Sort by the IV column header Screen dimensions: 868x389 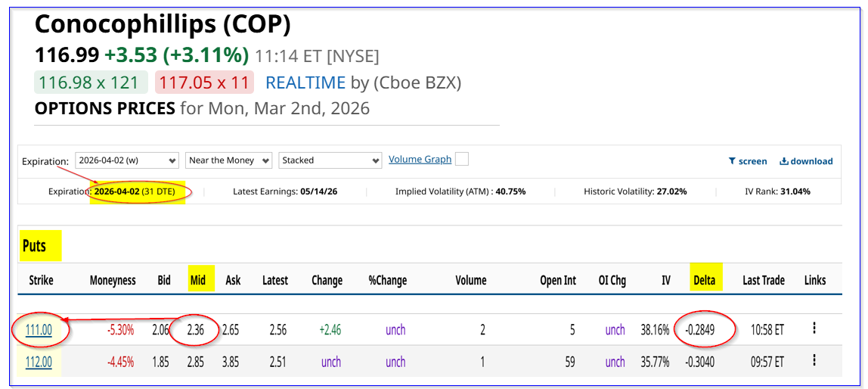[665, 280]
